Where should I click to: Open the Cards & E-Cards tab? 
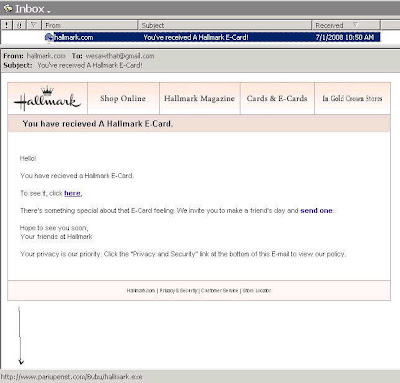pos(277,98)
